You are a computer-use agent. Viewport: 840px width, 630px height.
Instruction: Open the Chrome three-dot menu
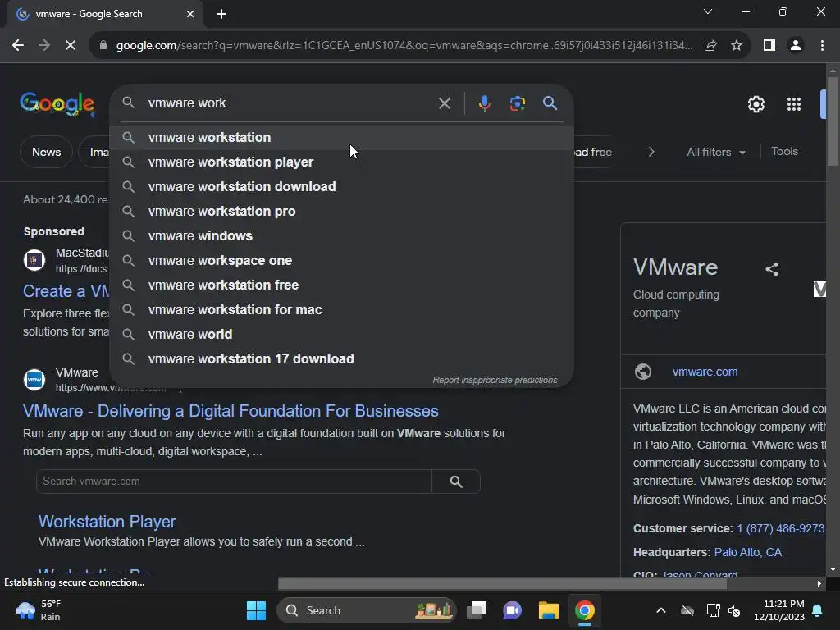[822, 46]
